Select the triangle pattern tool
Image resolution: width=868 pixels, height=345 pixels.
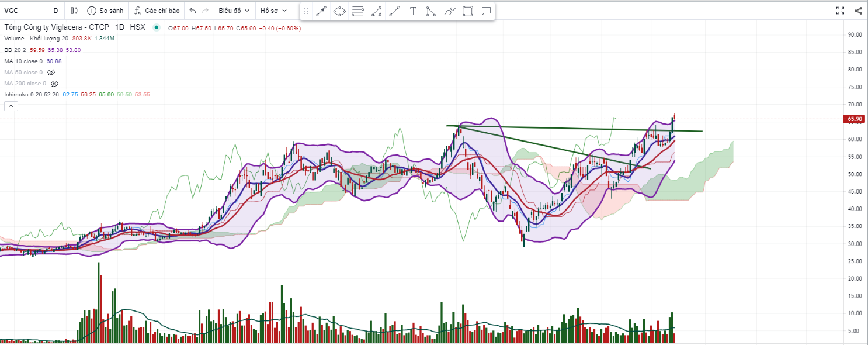point(430,11)
